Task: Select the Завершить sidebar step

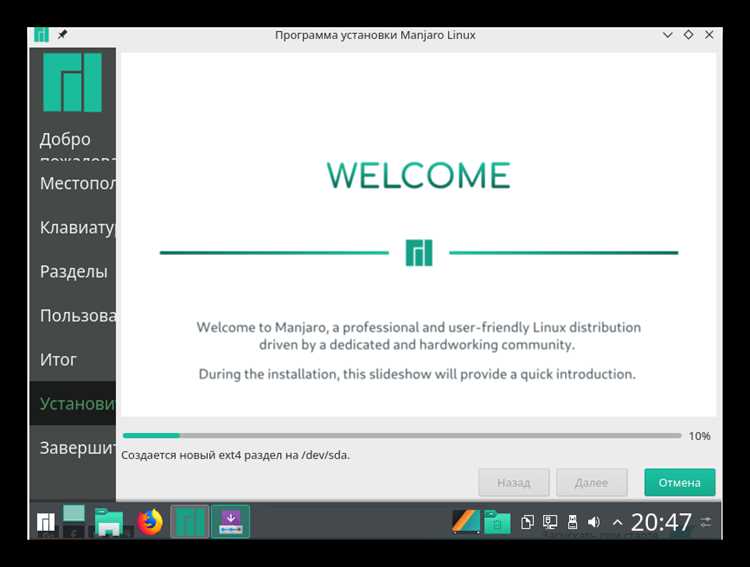Action: pos(73,448)
